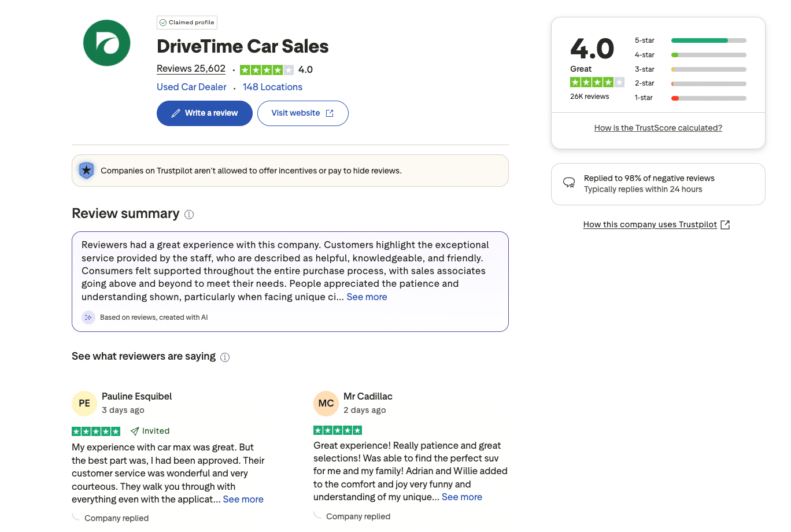Viewport: 791px width, 532px height.
Task: Click the AI sparkle icon in review summary
Action: [88, 317]
